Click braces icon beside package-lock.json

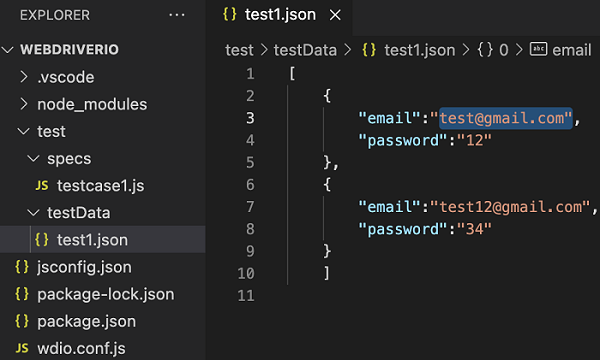(22, 294)
